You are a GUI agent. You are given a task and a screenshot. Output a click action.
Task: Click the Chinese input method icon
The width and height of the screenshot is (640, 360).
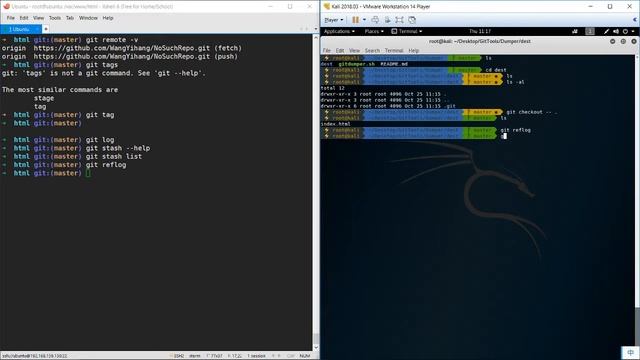click(x=630, y=353)
